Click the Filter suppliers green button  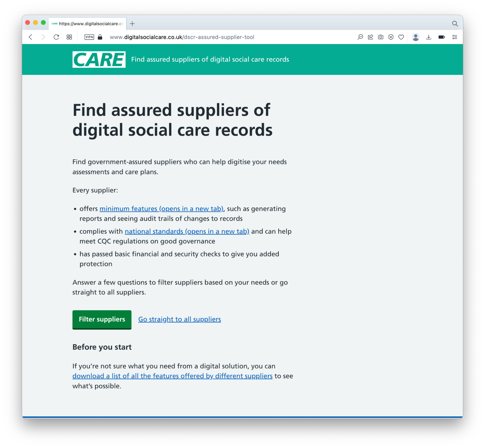tap(101, 319)
